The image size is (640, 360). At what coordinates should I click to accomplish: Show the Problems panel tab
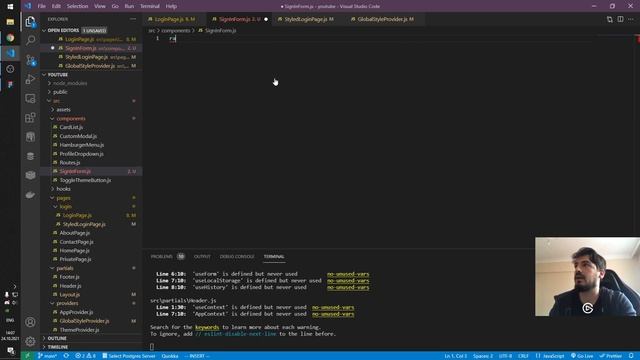(162, 257)
